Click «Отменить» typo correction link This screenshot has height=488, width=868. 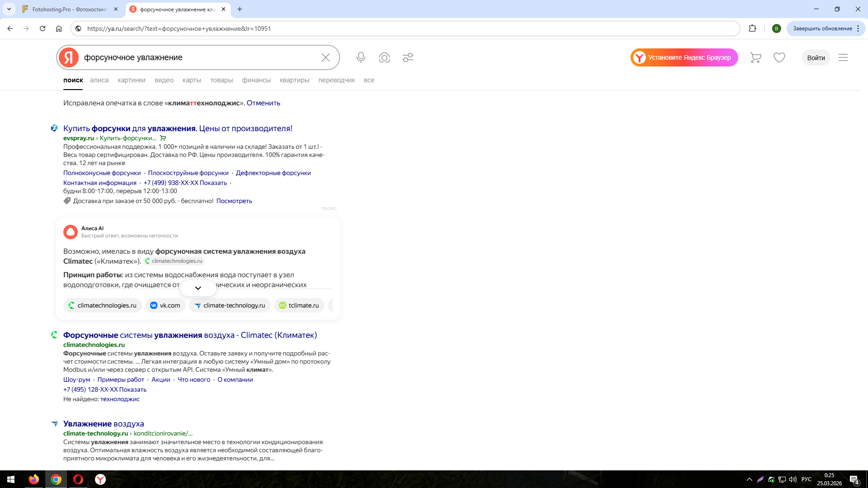click(263, 103)
